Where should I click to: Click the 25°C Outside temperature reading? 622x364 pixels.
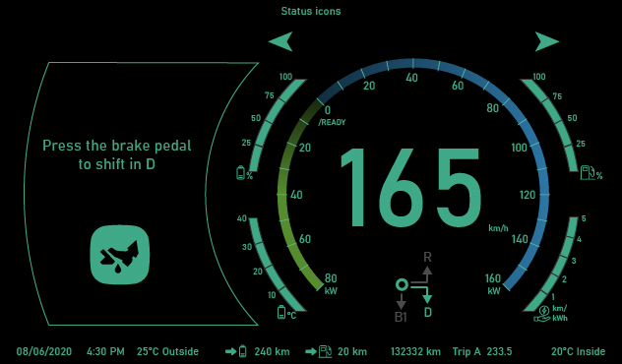click(167, 351)
